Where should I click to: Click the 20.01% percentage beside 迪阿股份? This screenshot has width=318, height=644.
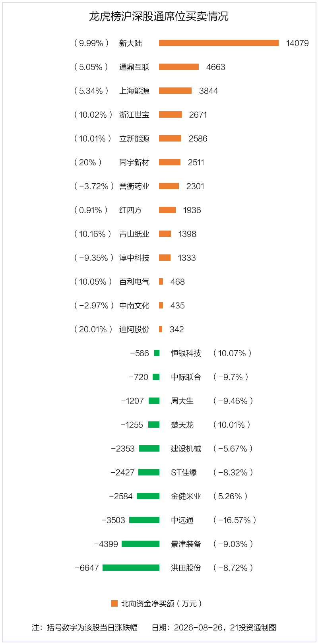click(x=93, y=329)
